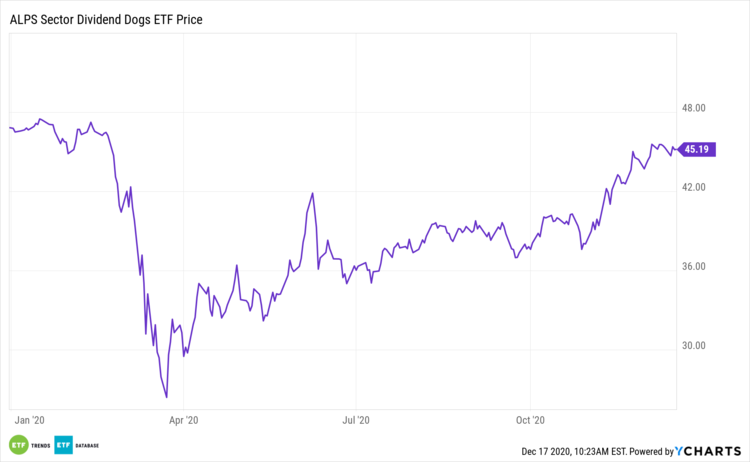Select the Apr '20 axis label
Image resolution: width=750 pixels, height=462 pixels.
tap(185, 421)
